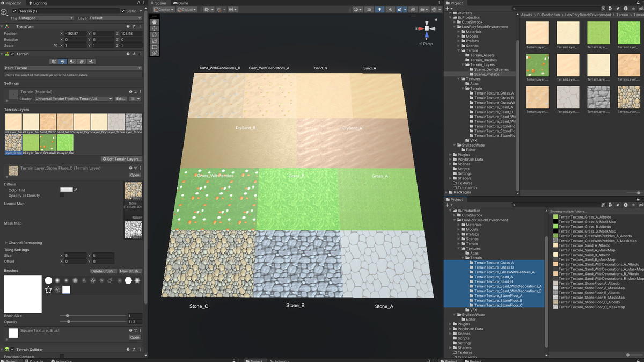Click the scale constrain proportions link icon

tap(55, 45)
